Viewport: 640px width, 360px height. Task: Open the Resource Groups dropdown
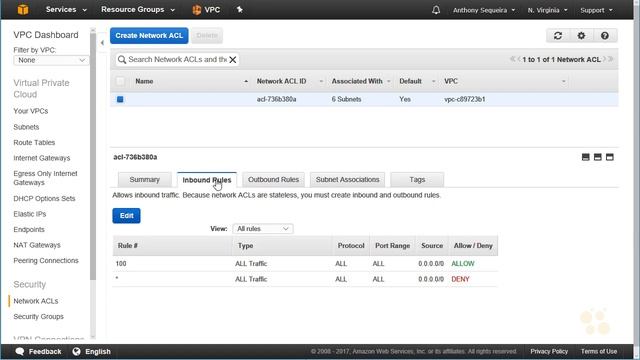pyautogui.click(x=138, y=9)
